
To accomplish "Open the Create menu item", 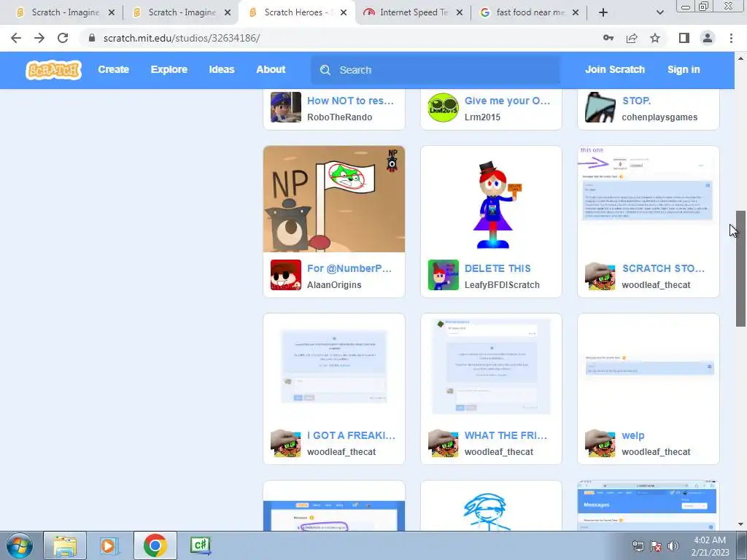I will (x=113, y=69).
